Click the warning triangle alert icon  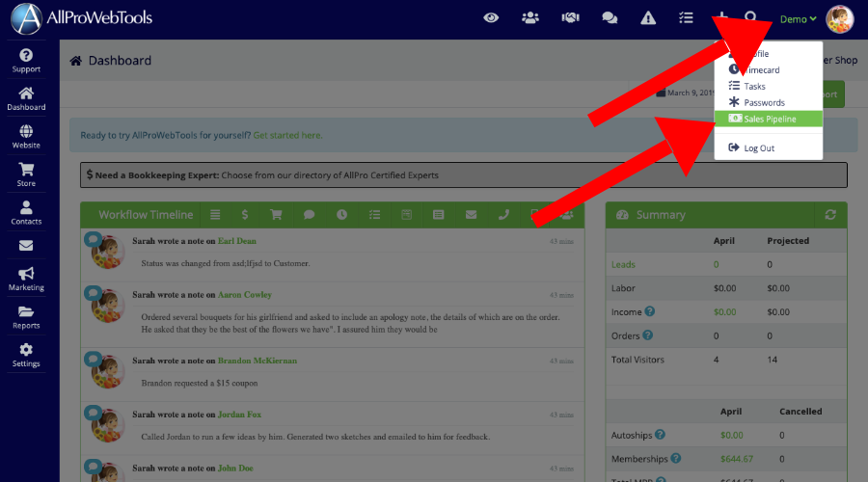point(648,17)
